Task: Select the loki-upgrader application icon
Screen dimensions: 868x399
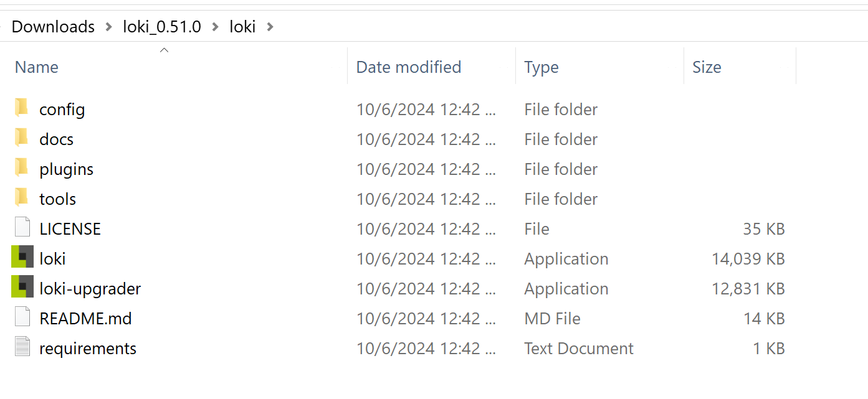Action: click(x=22, y=288)
